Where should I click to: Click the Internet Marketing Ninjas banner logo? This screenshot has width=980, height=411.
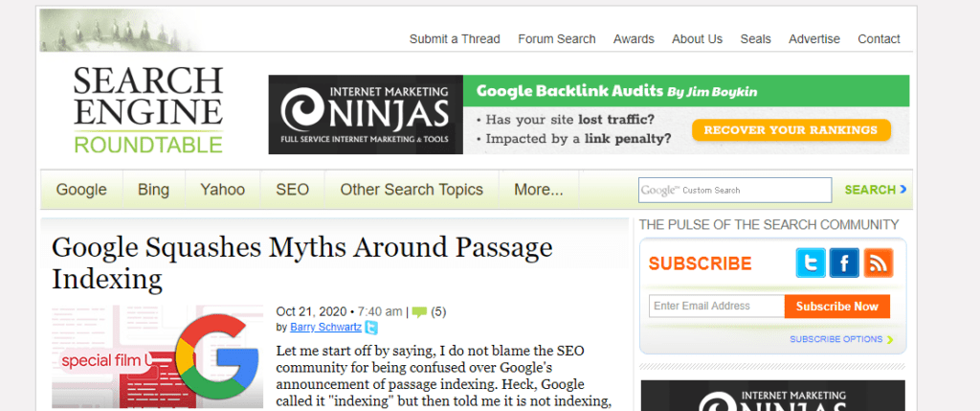coord(366,114)
